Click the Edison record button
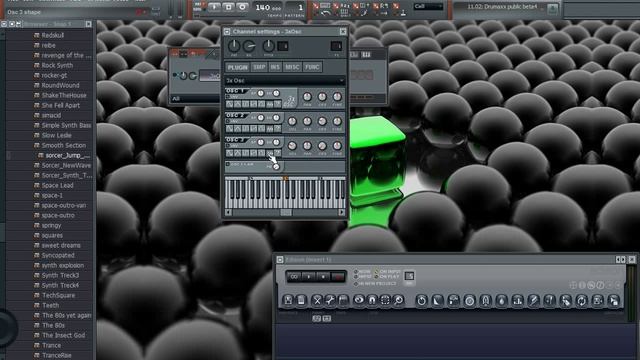Image resolution: width=640 pixels, height=360 pixels. [x=338, y=276]
